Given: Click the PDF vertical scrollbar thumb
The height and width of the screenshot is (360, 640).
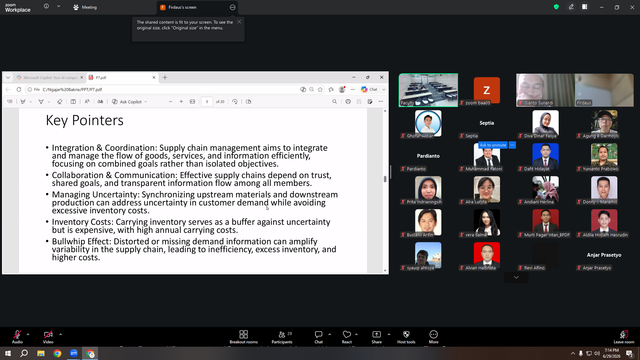Looking at the screenshot, I should (x=385, y=179).
